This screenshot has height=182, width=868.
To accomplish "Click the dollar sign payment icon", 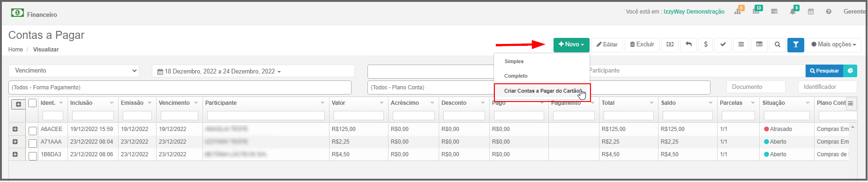I will [706, 45].
